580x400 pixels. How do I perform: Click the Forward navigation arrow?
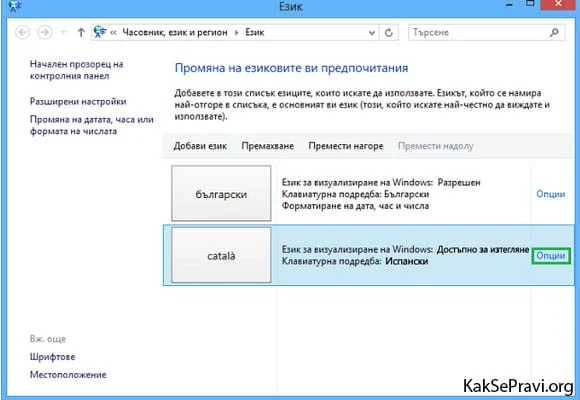[45, 33]
